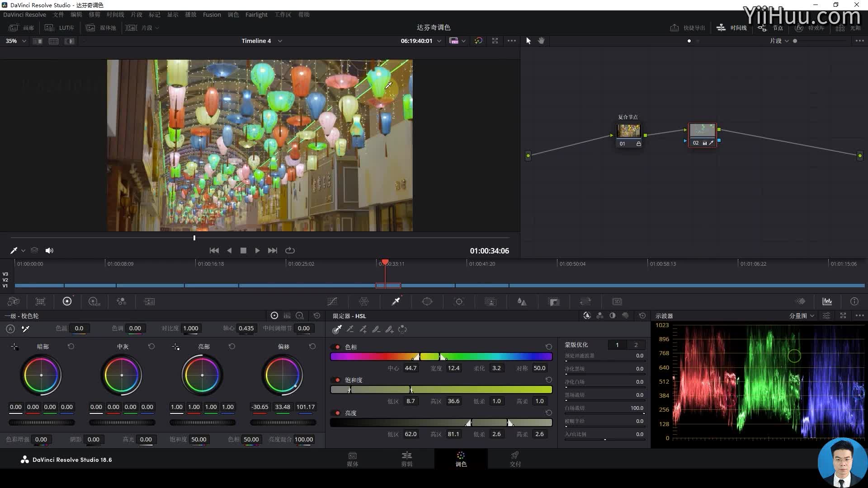This screenshot has width=868, height=488.
Task: Expand the 片段 dropdown in top toolbar
Action: (x=157, y=28)
